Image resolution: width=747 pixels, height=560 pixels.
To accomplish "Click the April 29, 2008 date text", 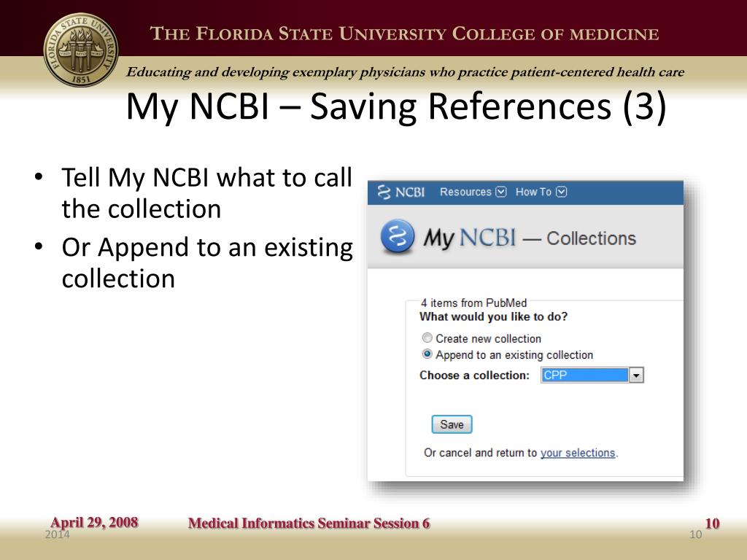I will (x=94, y=523).
